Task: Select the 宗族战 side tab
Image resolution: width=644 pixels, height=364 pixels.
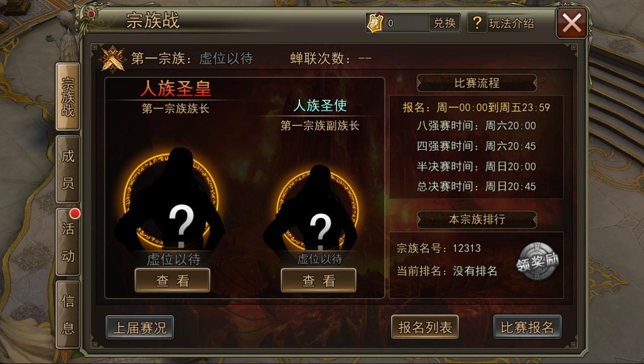Action: [x=68, y=97]
